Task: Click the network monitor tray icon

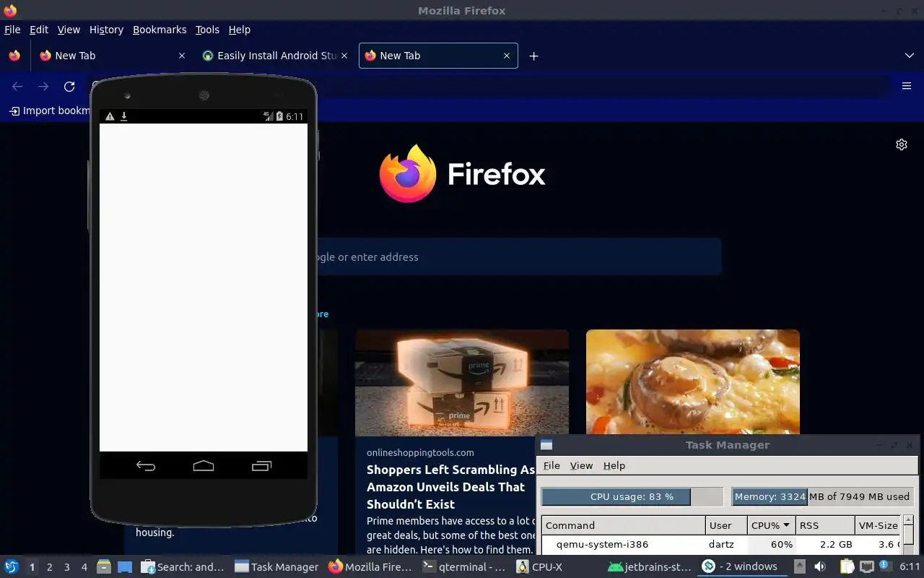Action: click(866, 567)
